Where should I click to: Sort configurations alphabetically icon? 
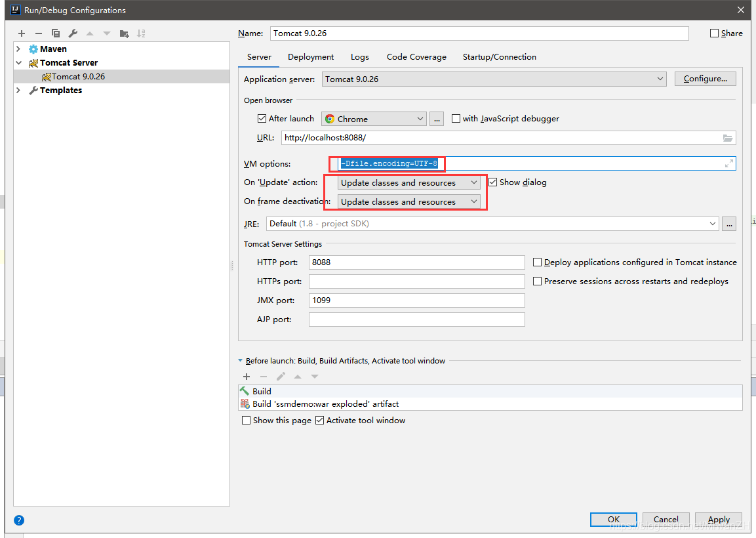(x=141, y=33)
